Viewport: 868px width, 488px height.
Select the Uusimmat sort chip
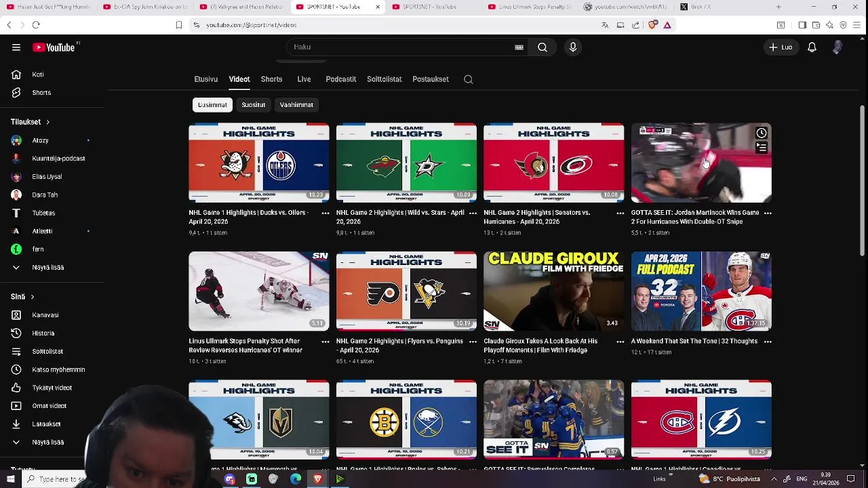[x=212, y=105]
